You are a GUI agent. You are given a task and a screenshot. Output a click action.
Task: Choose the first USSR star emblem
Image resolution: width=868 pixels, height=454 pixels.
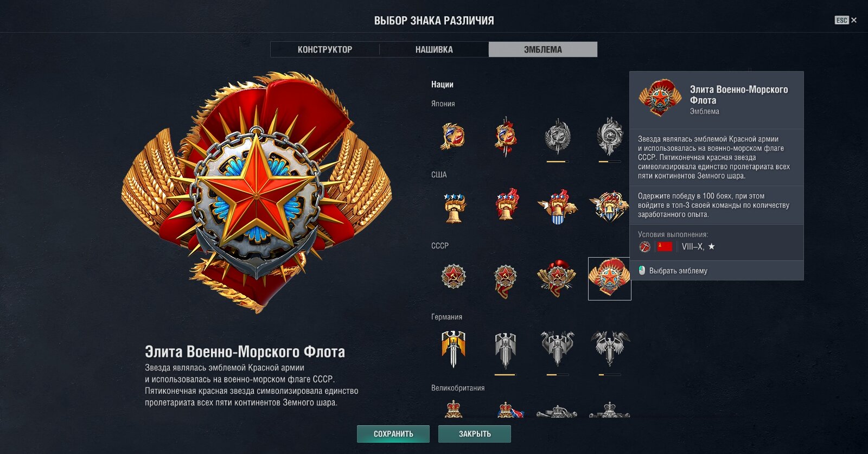coord(453,277)
